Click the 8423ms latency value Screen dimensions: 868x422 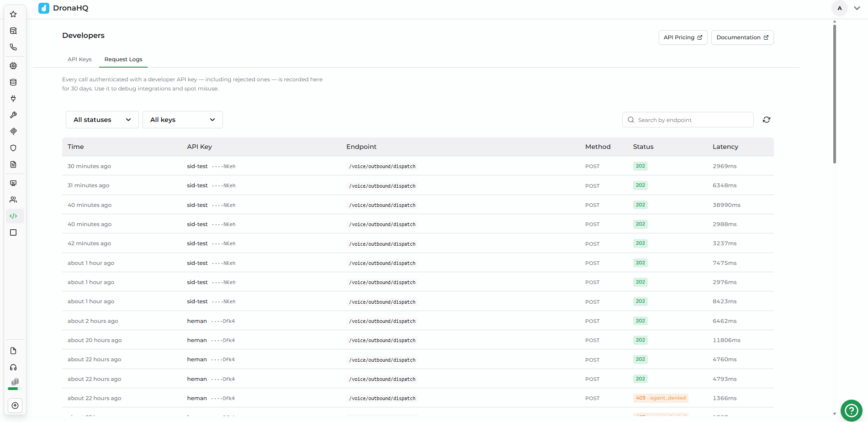tap(725, 301)
